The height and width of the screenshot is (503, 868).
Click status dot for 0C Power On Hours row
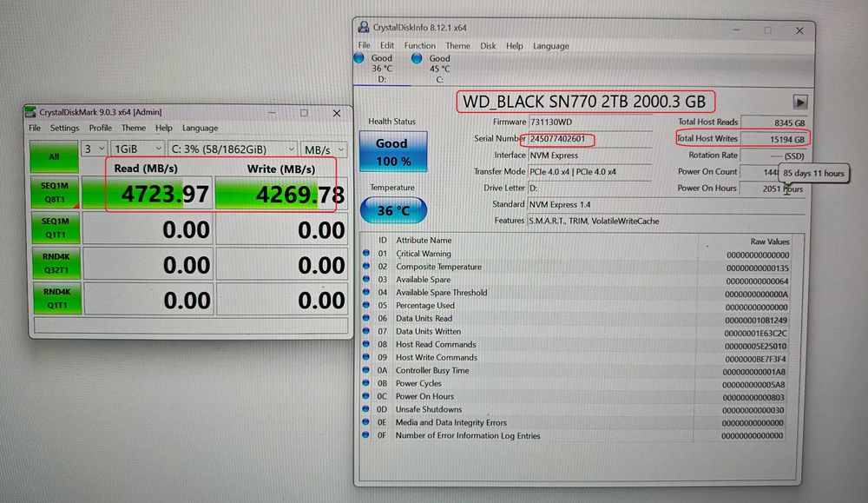[x=366, y=396]
